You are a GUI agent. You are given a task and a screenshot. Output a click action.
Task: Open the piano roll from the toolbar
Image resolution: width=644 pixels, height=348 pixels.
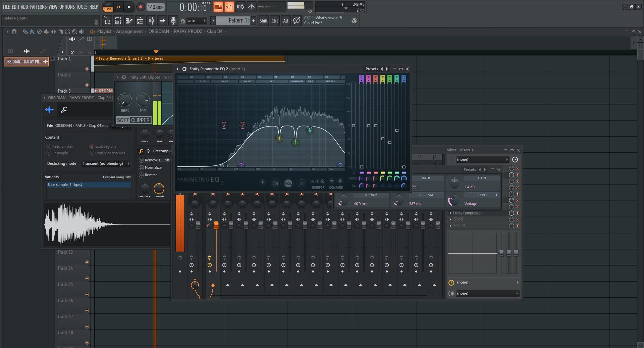(x=129, y=21)
